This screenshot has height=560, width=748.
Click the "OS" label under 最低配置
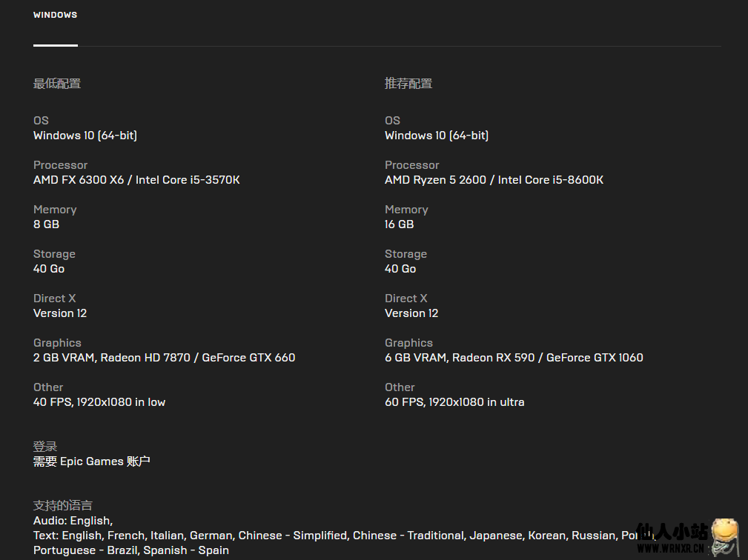click(41, 121)
